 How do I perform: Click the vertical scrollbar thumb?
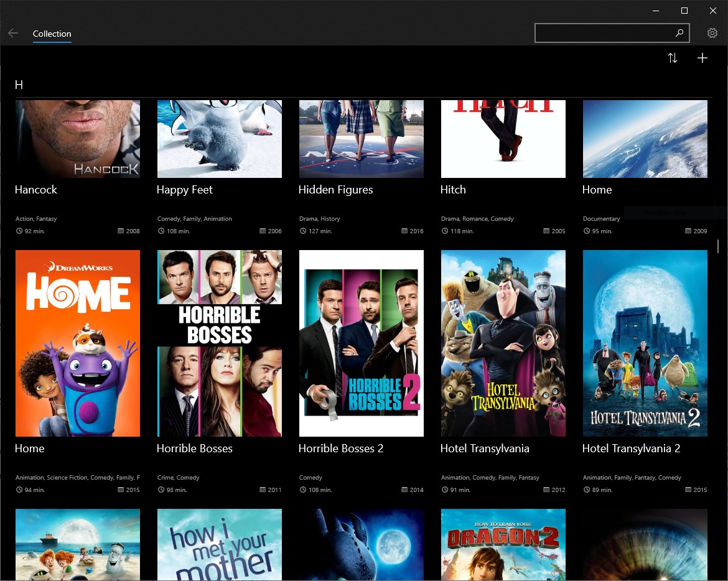[x=718, y=246]
